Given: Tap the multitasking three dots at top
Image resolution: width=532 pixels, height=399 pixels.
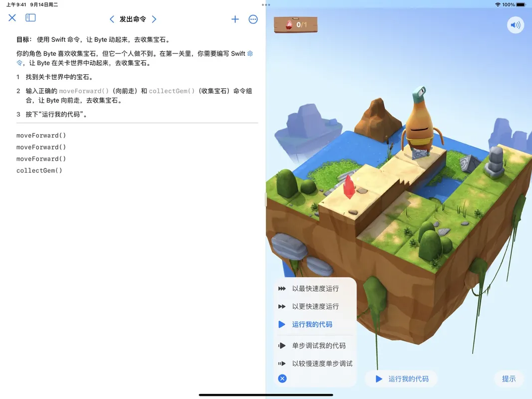Looking at the screenshot, I should (266, 5).
